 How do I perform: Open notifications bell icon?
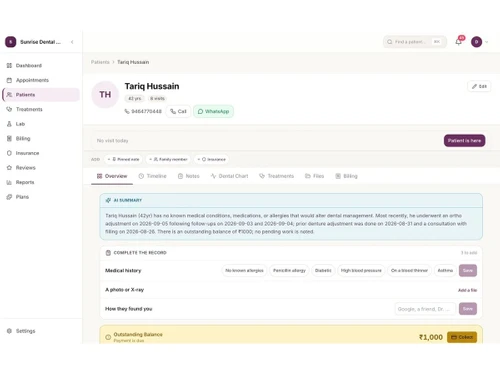pos(459,42)
